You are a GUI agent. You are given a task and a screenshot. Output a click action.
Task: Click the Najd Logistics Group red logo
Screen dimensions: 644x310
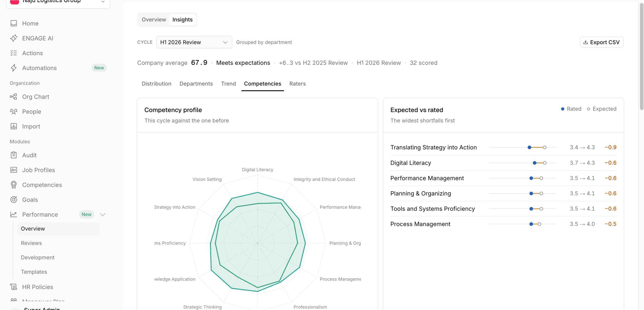(14, 2)
